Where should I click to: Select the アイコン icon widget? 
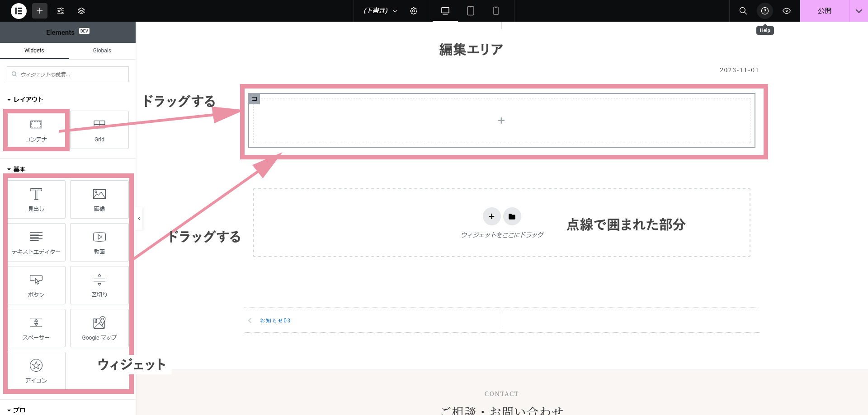pos(36,371)
